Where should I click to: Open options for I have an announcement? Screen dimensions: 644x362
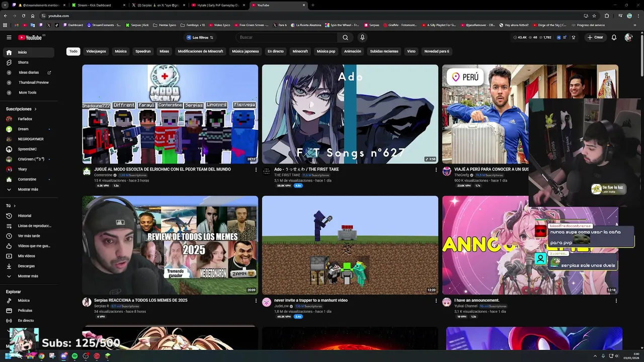click(x=616, y=301)
